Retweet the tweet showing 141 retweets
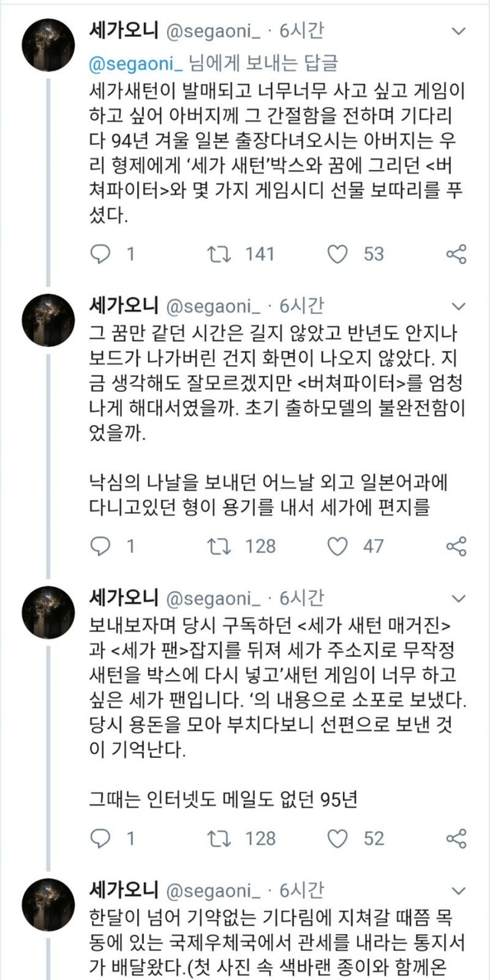This screenshot has height=980, width=490. pyautogui.click(x=220, y=253)
